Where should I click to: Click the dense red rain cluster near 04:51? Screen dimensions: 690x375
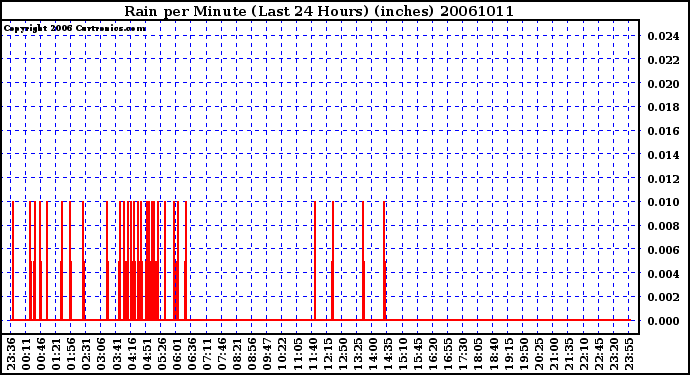(152, 261)
